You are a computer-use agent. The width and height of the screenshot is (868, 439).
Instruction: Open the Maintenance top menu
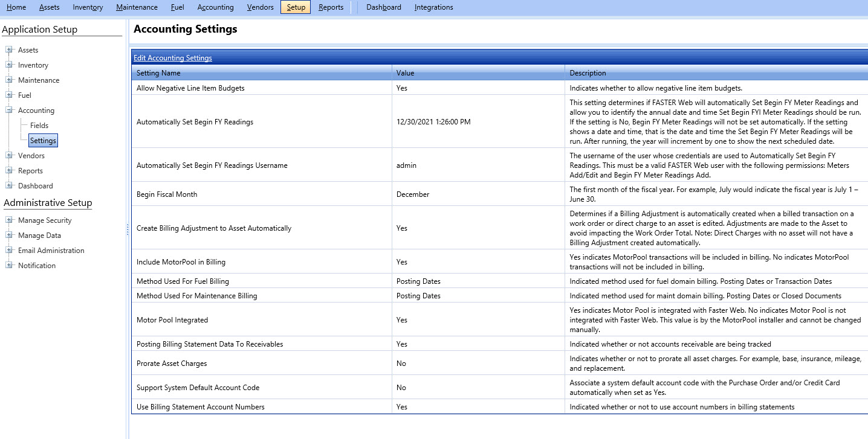[137, 7]
